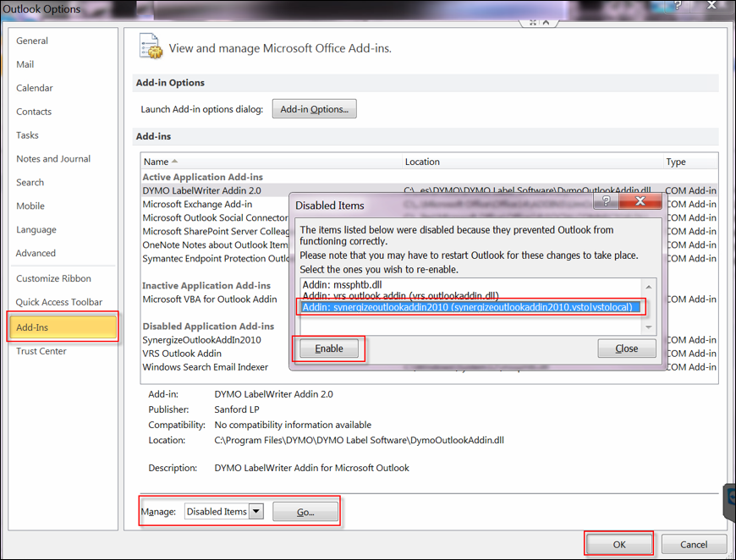736x560 pixels.
Task: Open Trust Center settings
Action: click(41, 351)
